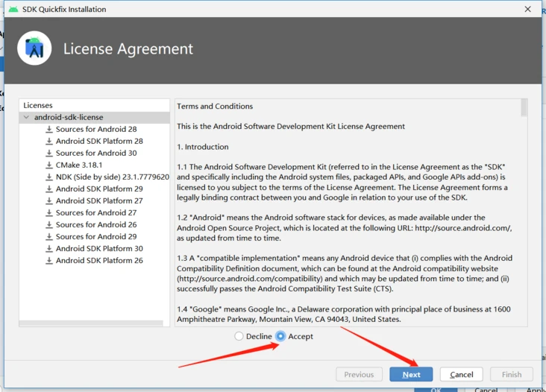Viewport: 546px width, 392px height.
Task: Click the disabled Finish button
Action: point(512,374)
